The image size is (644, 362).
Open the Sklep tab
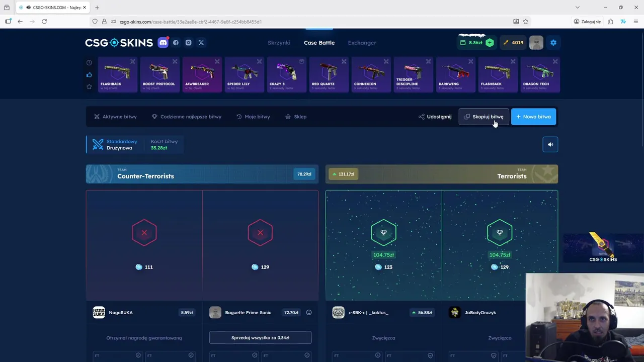(x=296, y=117)
